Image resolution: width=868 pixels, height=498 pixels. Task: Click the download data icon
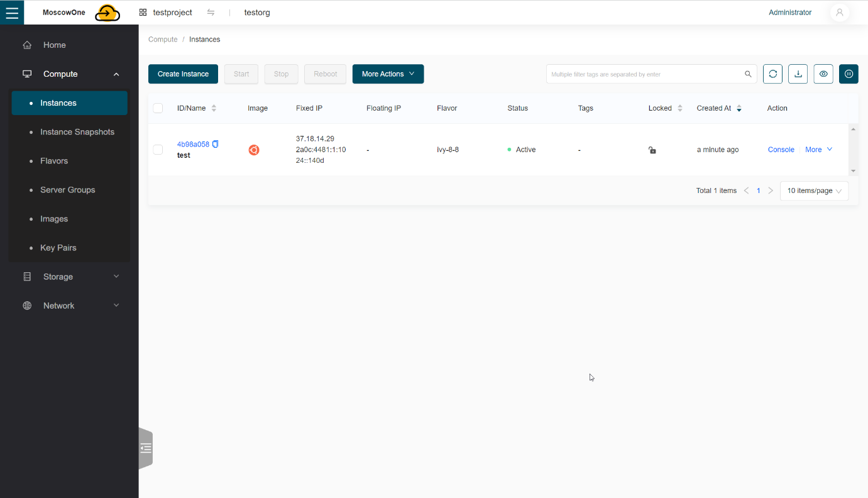point(798,74)
